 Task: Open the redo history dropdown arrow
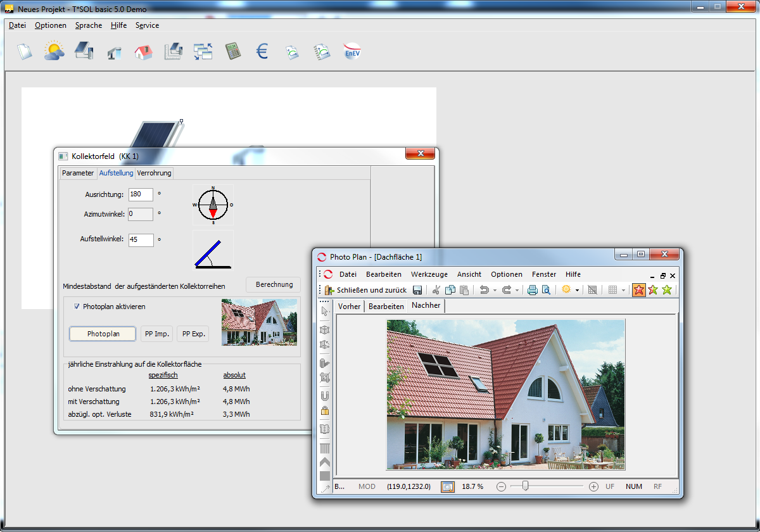pyautogui.click(x=517, y=291)
